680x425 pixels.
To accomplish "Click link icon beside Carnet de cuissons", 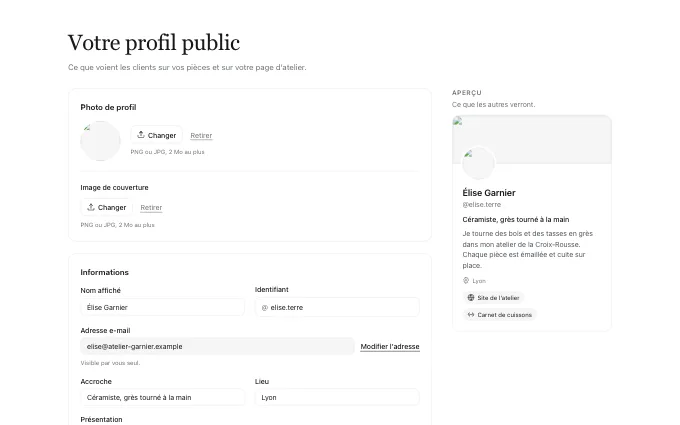I will coord(471,314).
